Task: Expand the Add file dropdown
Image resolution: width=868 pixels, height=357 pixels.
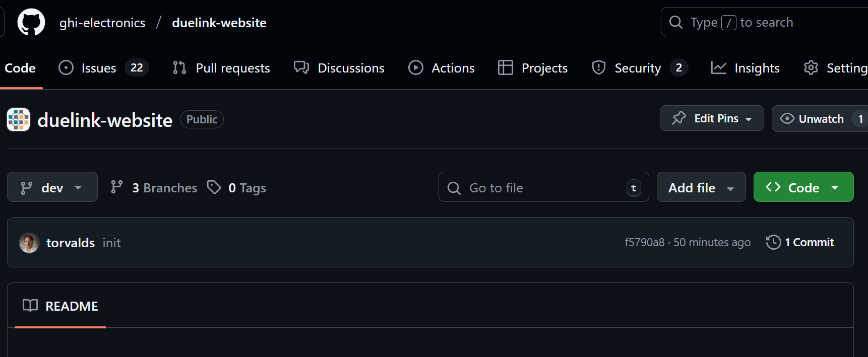Action: coord(701,187)
